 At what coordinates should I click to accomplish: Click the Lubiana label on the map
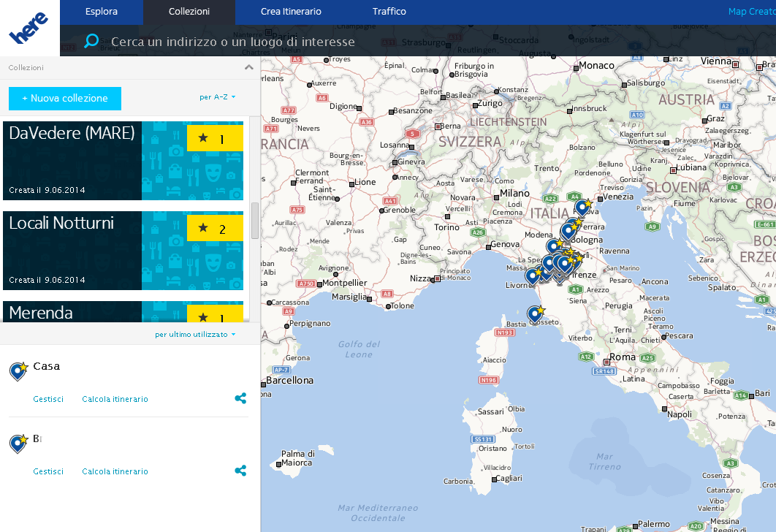[x=691, y=167]
